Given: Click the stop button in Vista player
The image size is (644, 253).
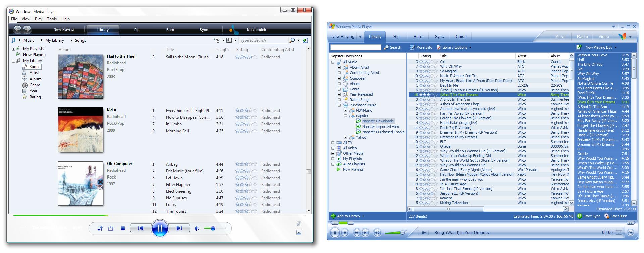Looking at the screenshot, I should point(123,229).
